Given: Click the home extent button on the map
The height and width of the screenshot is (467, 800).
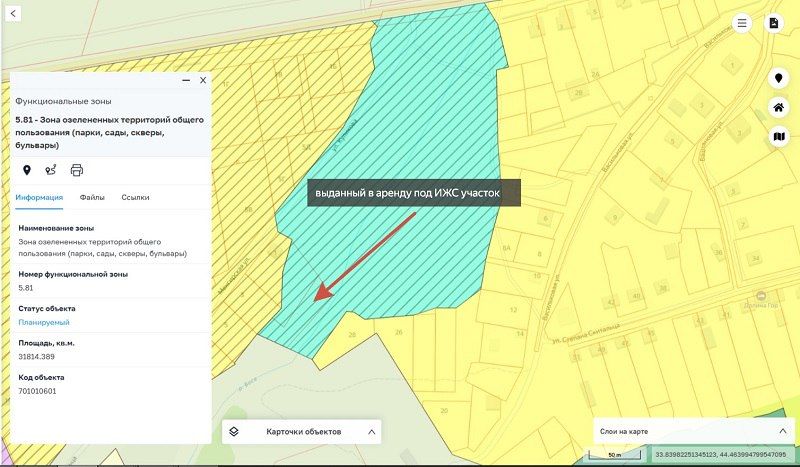Looking at the screenshot, I should tap(778, 108).
